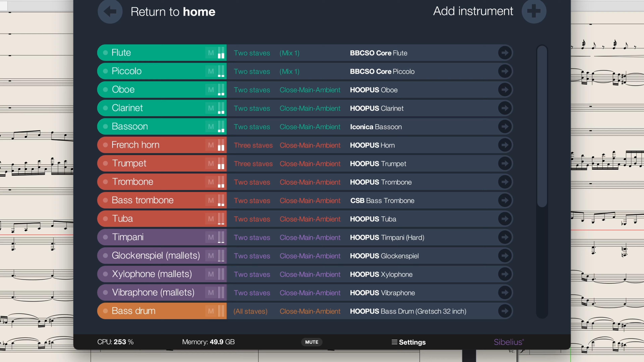Change Oboe 'Close-Main-Ambient' mix

point(310,90)
